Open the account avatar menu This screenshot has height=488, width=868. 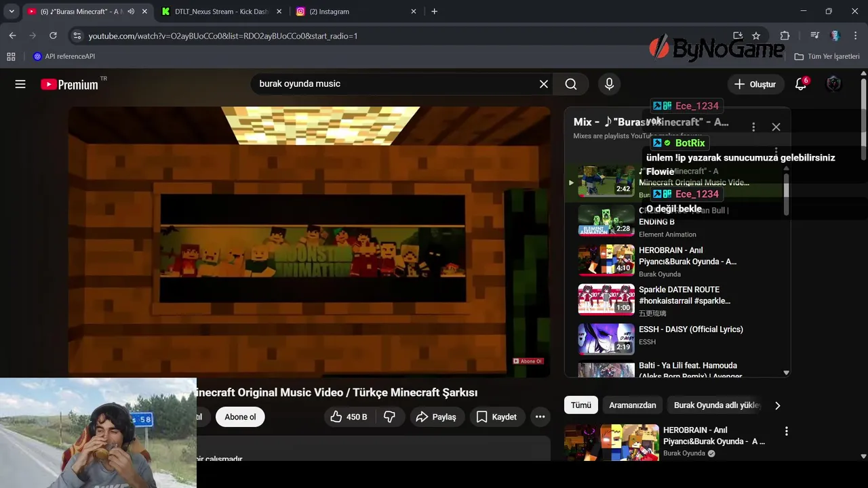(x=834, y=84)
